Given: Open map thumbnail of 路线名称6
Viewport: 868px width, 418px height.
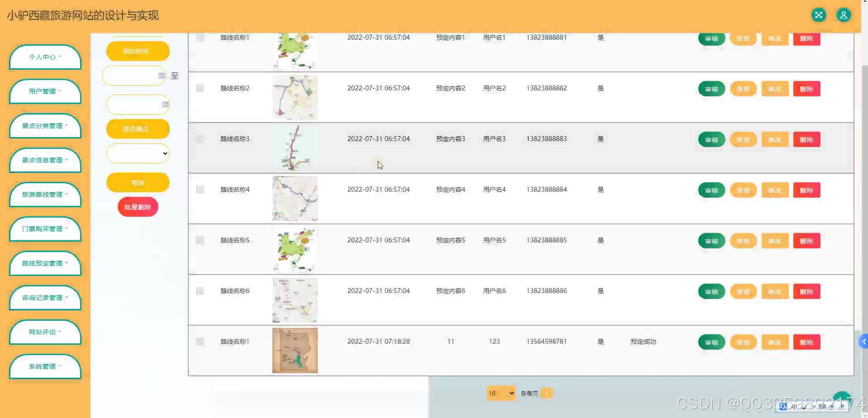Looking at the screenshot, I should pos(295,300).
